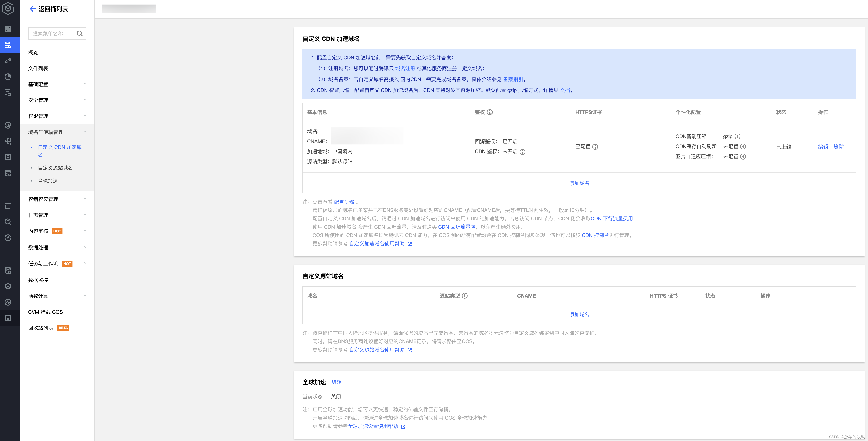The width and height of the screenshot is (868, 441).
Task: Click the speedometer gauge icon in dark sidebar
Action: tap(8, 238)
